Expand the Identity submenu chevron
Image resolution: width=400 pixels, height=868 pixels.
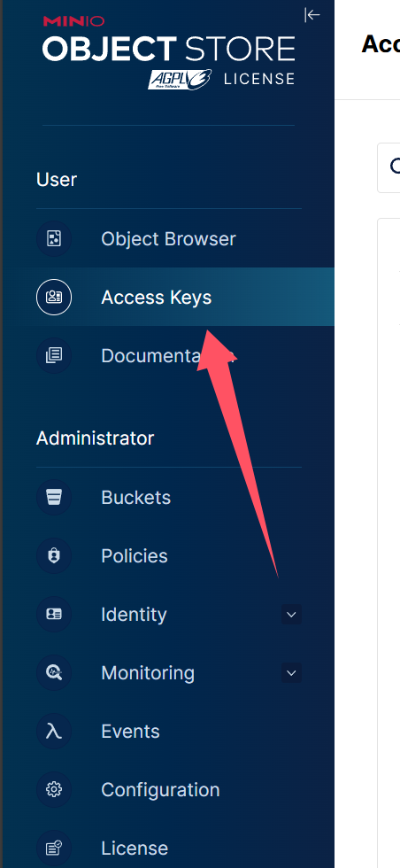(x=291, y=615)
